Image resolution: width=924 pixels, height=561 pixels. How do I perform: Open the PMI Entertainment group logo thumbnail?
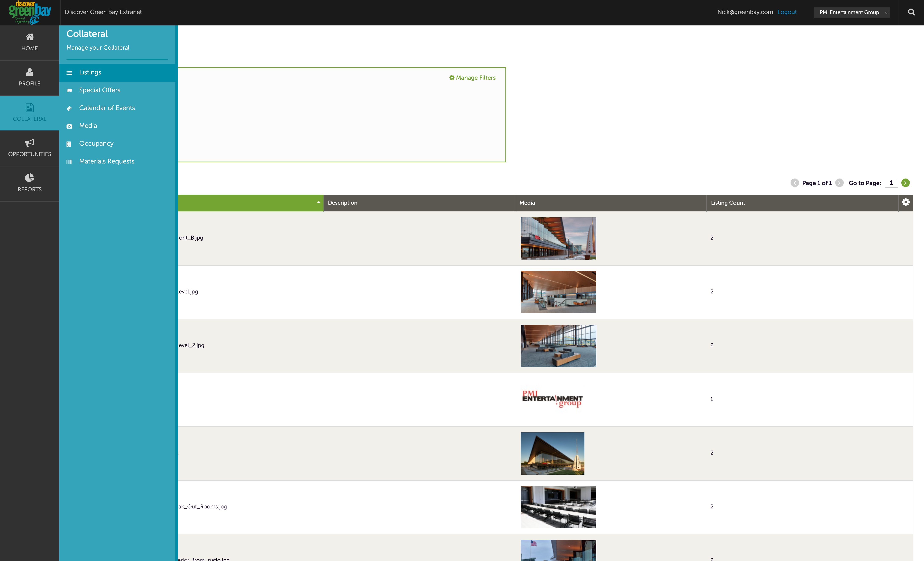[x=552, y=399]
